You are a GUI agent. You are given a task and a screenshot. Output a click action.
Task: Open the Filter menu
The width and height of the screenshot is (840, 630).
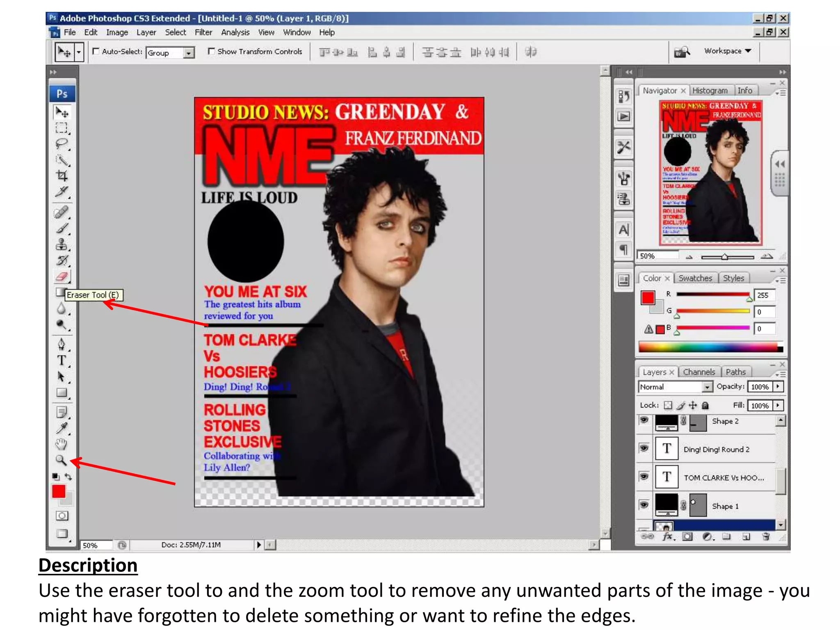click(x=203, y=32)
